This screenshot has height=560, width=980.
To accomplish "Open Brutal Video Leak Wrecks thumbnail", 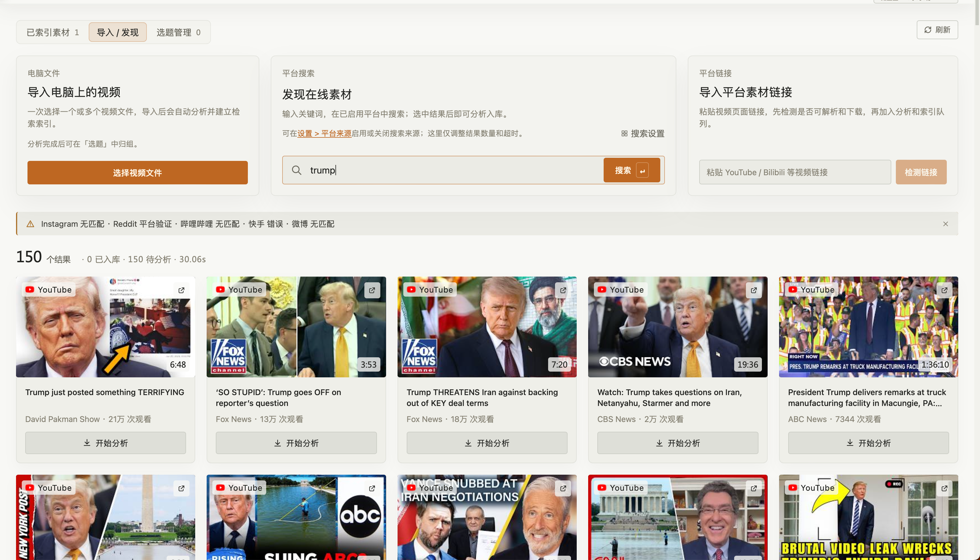I will coord(868,517).
